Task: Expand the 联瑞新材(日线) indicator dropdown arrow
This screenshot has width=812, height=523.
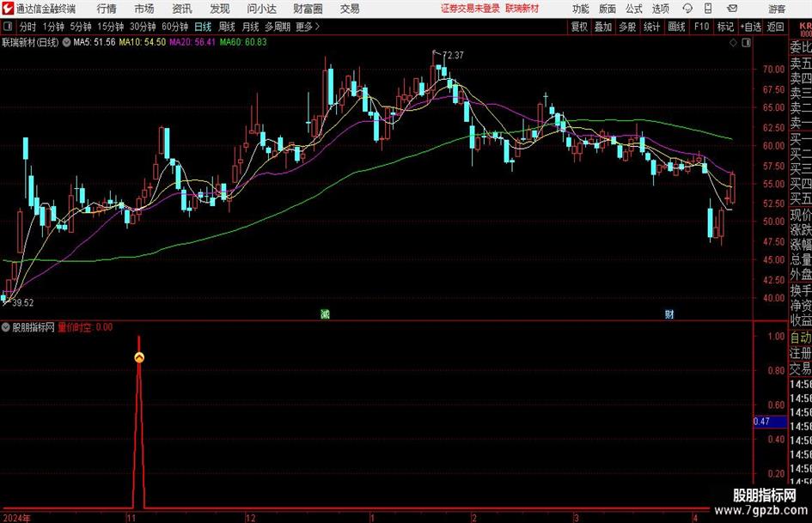Action: pyautogui.click(x=66, y=42)
